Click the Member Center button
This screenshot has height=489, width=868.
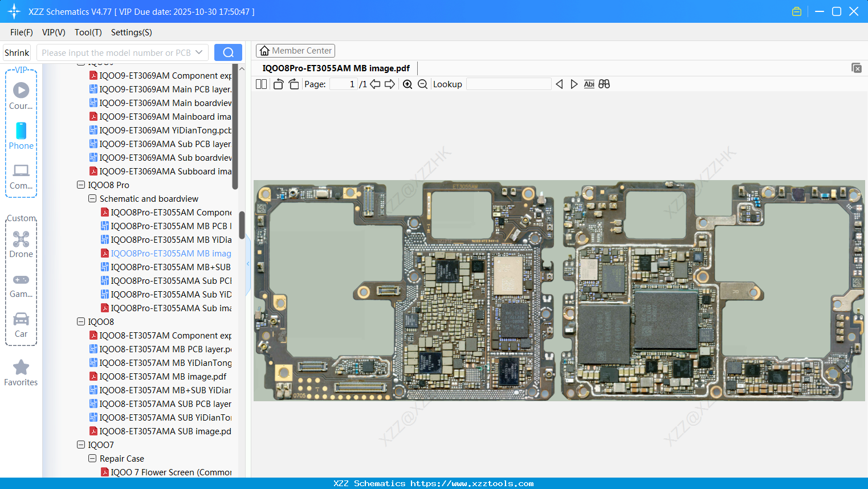(x=295, y=50)
